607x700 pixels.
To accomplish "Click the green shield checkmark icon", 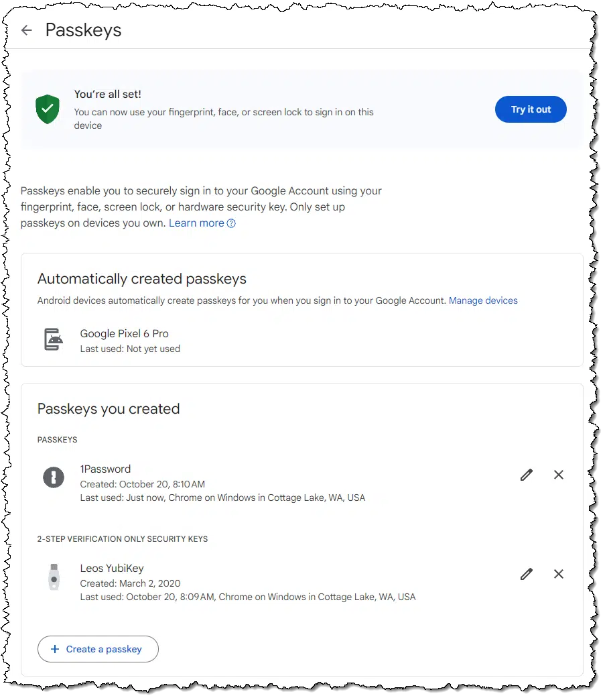I will (x=48, y=109).
